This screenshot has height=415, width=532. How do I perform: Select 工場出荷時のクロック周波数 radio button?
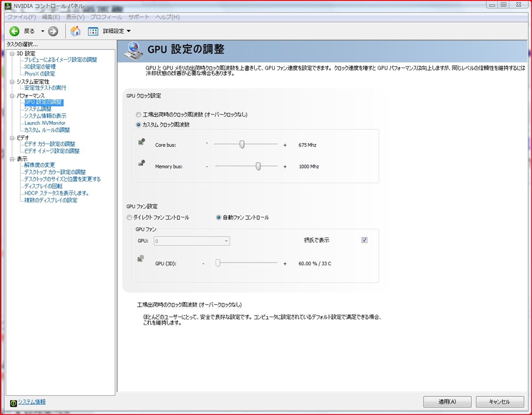[138, 115]
